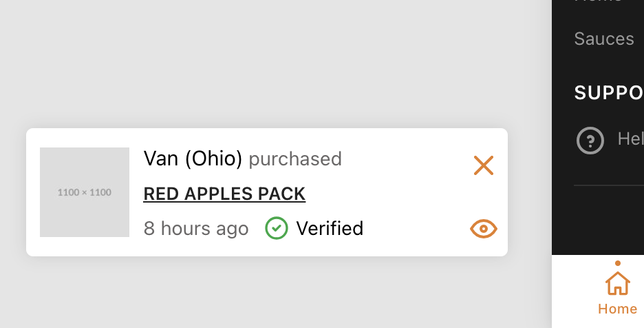This screenshot has height=328, width=644.
Task: Click the divider line below Help
Action: click(x=609, y=185)
